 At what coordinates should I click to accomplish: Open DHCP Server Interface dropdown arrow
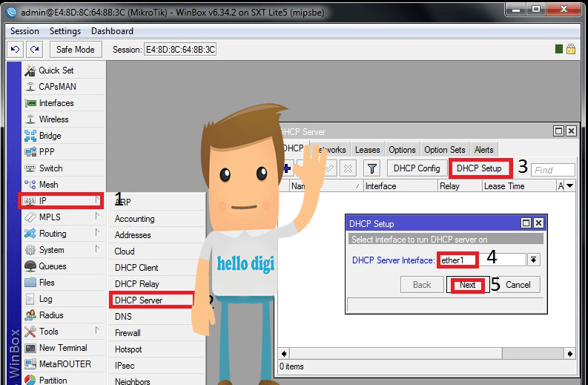point(533,260)
